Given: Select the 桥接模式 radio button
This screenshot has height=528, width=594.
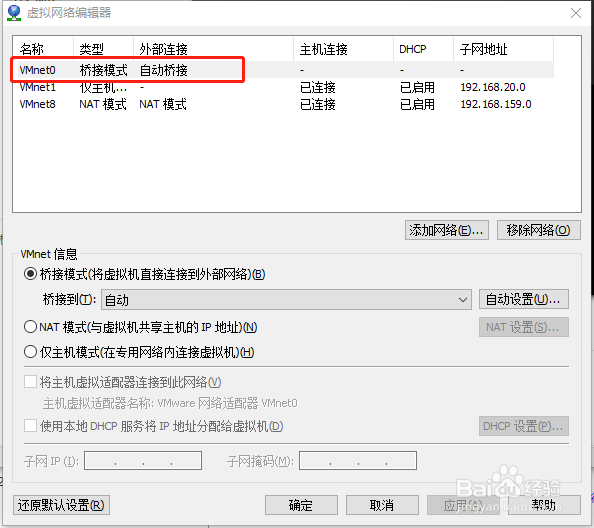Looking at the screenshot, I should 30,274.
